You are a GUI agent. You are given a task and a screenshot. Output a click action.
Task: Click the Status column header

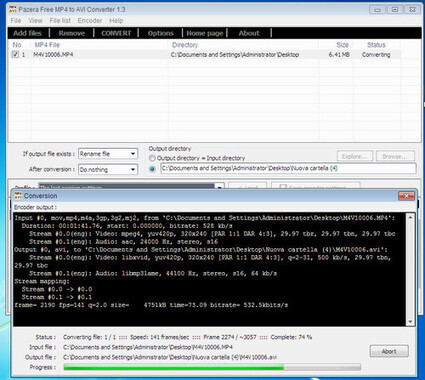point(376,45)
